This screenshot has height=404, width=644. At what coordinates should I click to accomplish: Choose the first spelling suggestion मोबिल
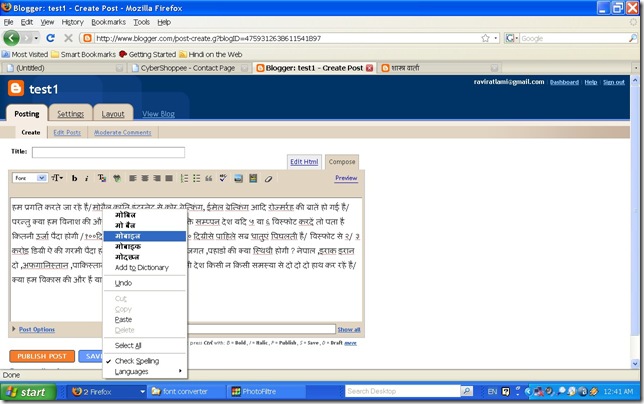145,215
